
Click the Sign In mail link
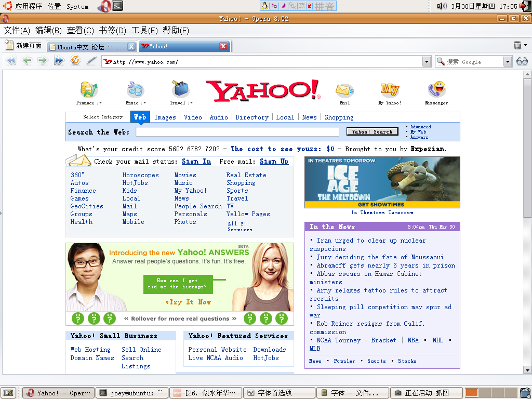click(196, 162)
